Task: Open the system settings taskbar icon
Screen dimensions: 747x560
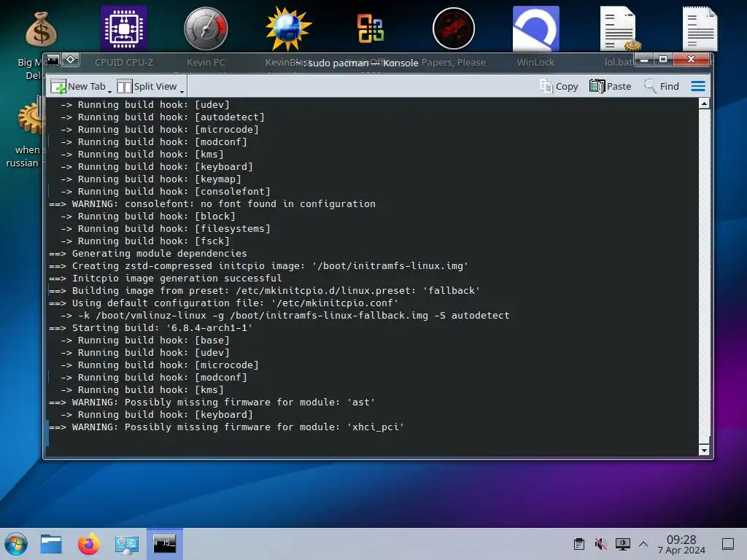Action: pyautogui.click(x=126, y=544)
